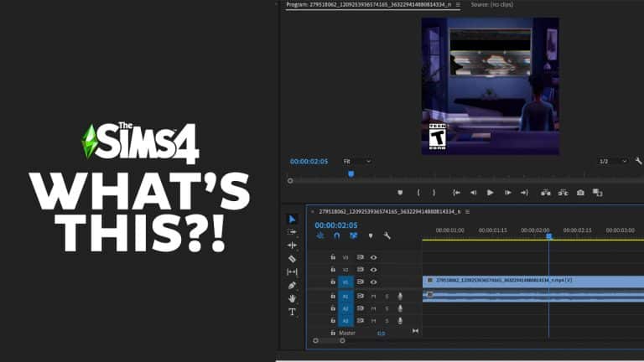Select the Pen tool
The image size is (644, 362).
[292, 285]
